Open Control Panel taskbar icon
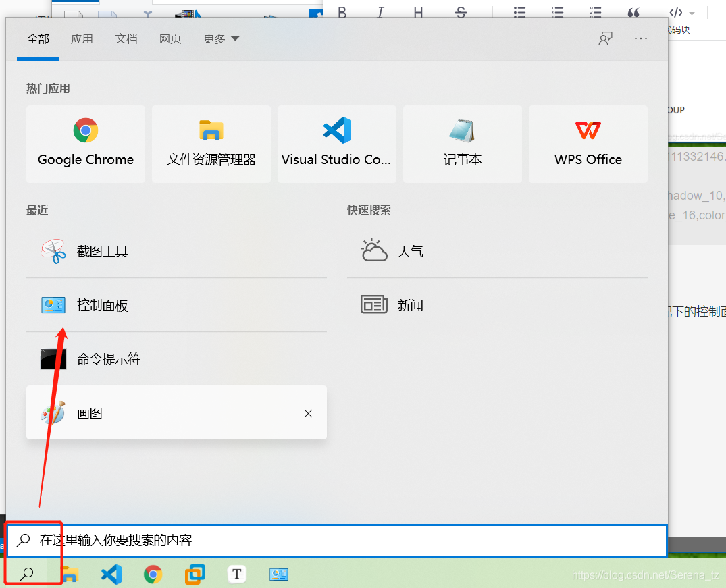 (x=279, y=574)
